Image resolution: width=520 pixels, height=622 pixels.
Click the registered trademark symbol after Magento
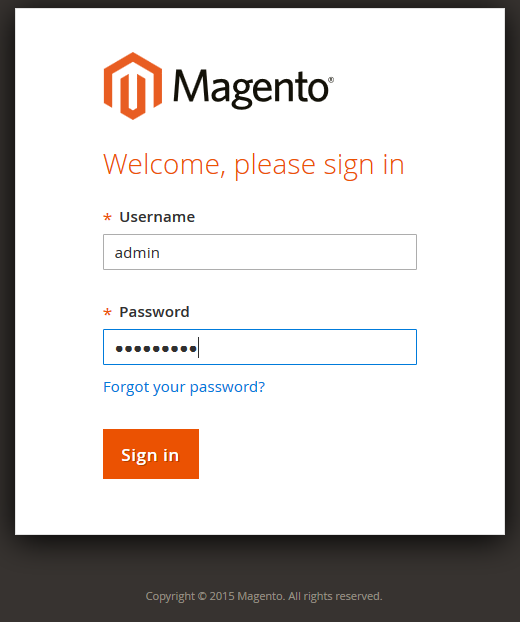[331, 80]
